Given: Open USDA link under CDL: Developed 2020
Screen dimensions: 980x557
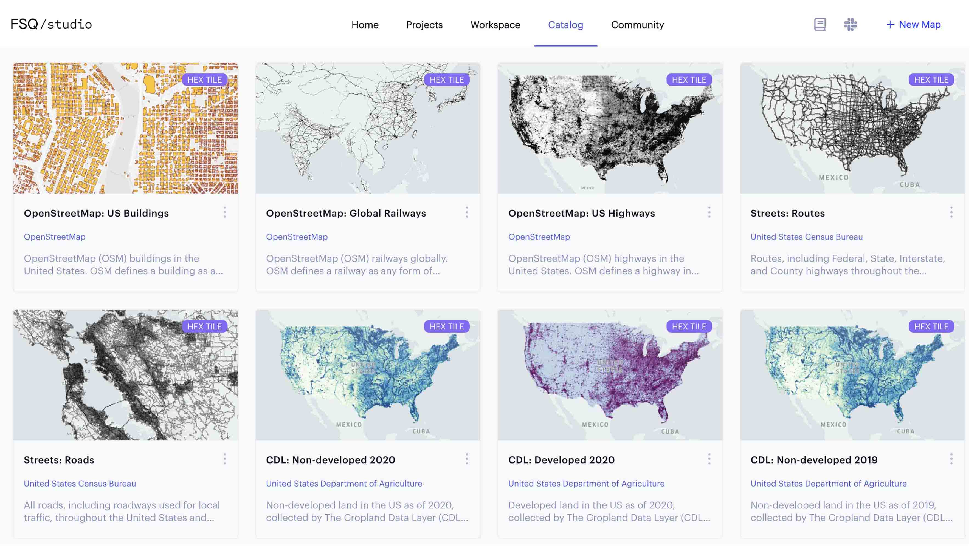Looking at the screenshot, I should (587, 484).
